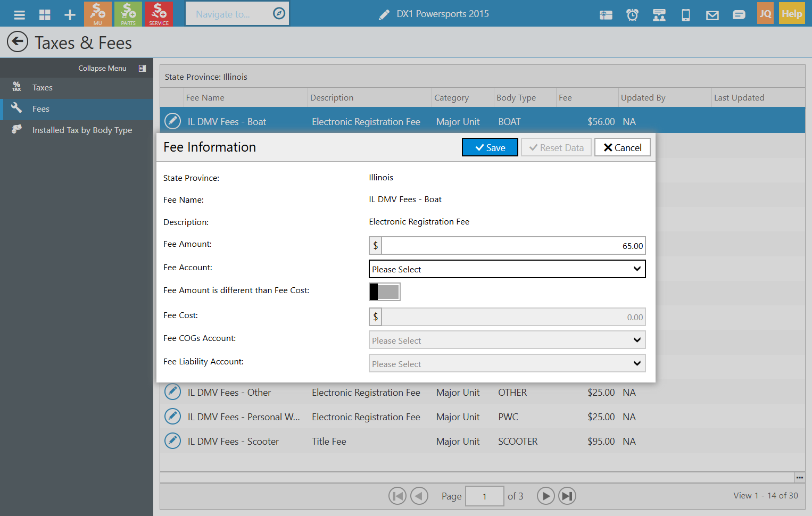The height and width of the screenshot is (516, 812).
Task: Select Taxes in the side menu
Action: tap(77, 88)
